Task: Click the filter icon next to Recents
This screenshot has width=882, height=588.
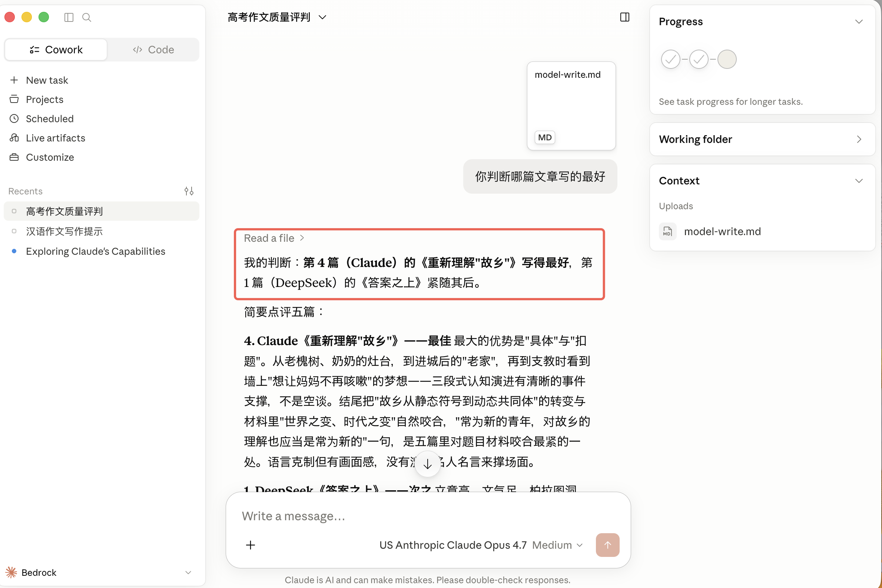Action: [189, 191]
